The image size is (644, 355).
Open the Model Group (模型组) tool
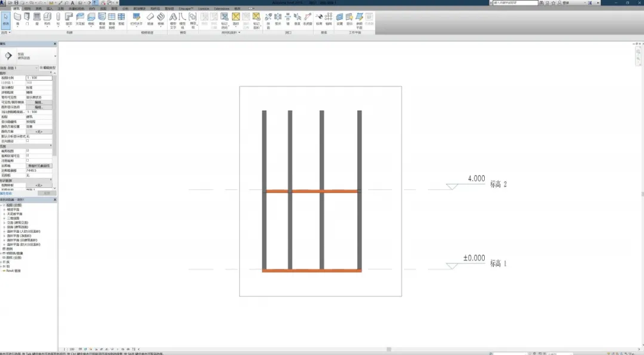coord(193,20)
